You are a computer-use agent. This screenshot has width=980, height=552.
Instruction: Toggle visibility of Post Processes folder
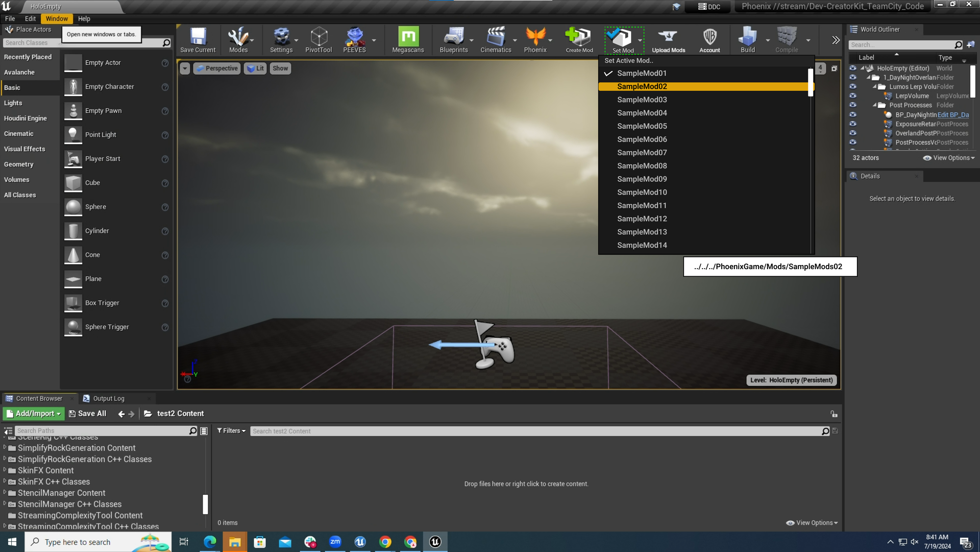pyautogui.click(x=852, y=105)
